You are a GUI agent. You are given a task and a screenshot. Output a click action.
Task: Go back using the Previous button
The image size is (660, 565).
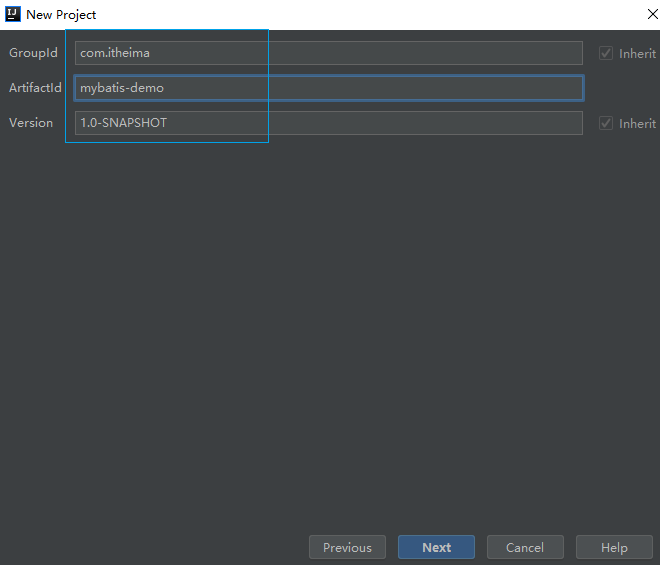coord(347,547)
